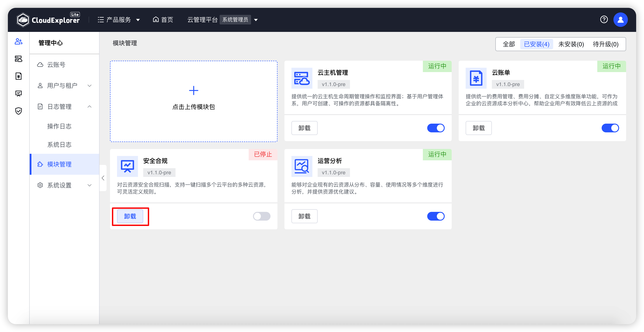644x332 pixels.
Task: Open the security compliance shield rail icon
Action: coord(19,111)
